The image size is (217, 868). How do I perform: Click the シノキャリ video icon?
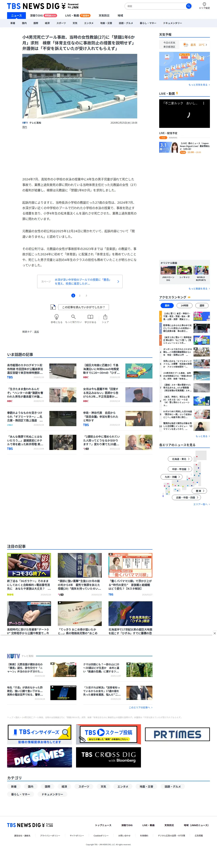(184, 270)
